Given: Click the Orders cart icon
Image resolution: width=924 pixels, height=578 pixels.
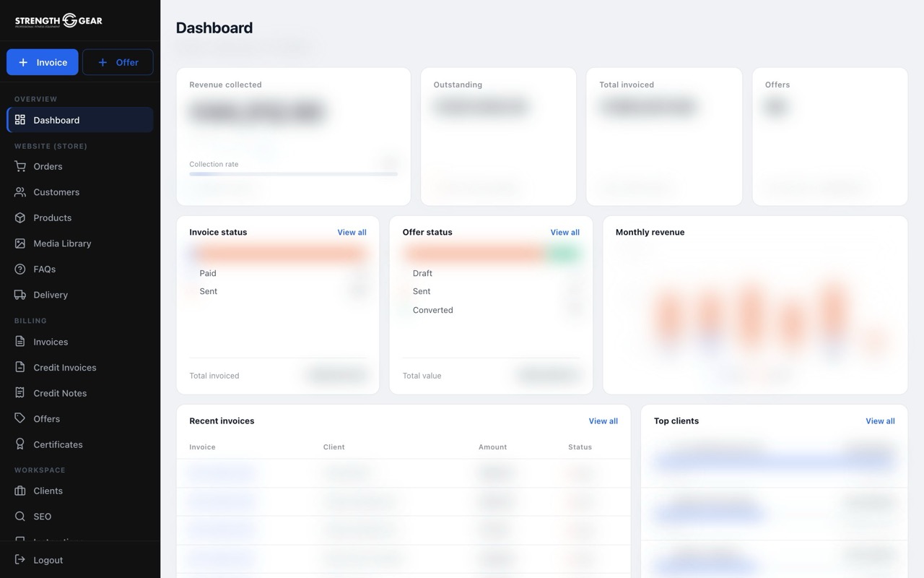Looking at the screenshot, I should pyautogui.click(x=20, y=166).
